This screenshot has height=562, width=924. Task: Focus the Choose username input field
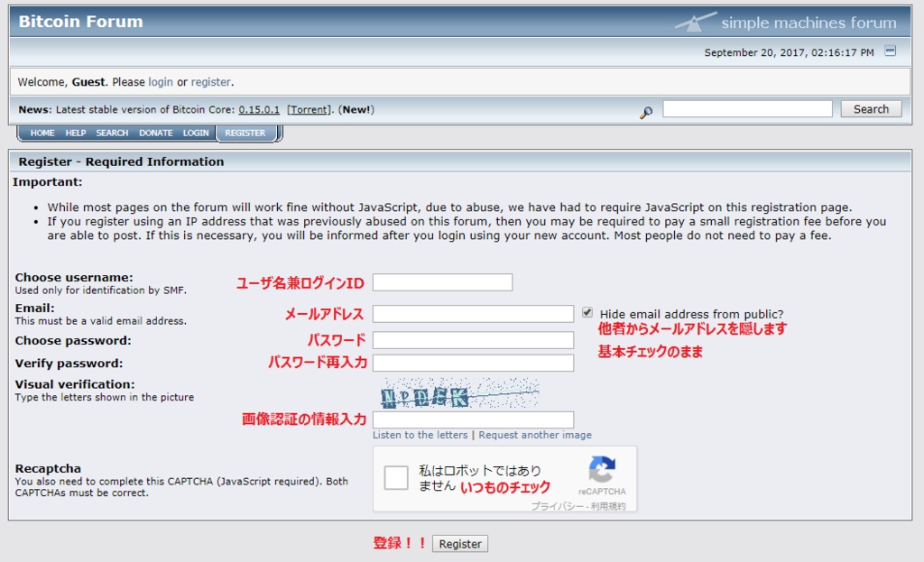tap(442, 282)
